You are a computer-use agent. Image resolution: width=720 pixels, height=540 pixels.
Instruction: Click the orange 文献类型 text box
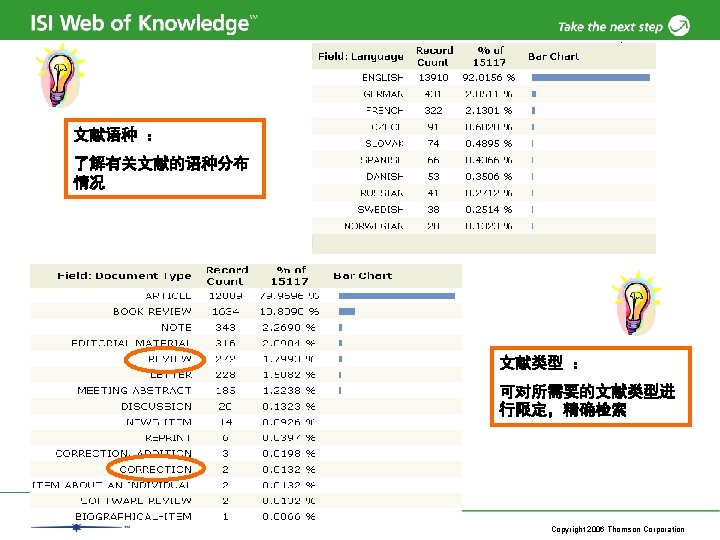tap(591, 387)
